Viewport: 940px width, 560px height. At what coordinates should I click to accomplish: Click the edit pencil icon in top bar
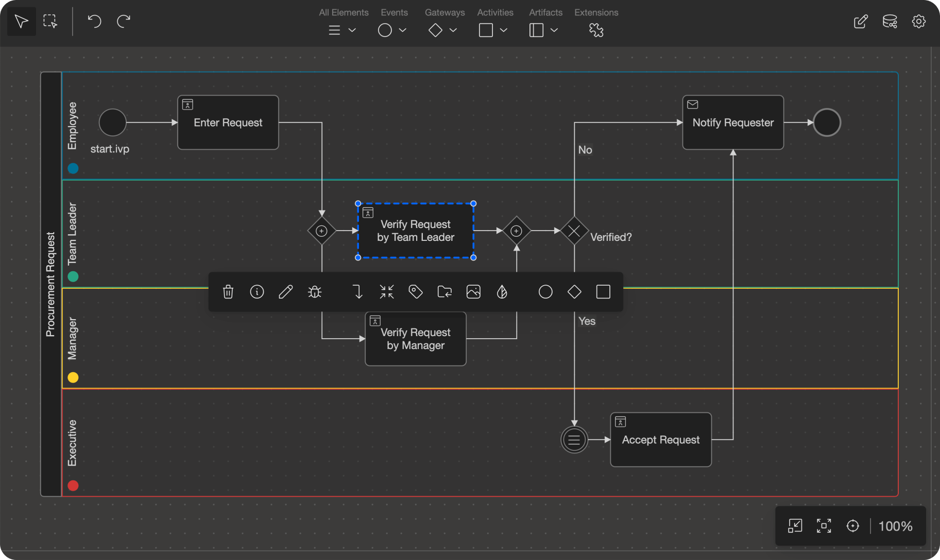point(861,21)
